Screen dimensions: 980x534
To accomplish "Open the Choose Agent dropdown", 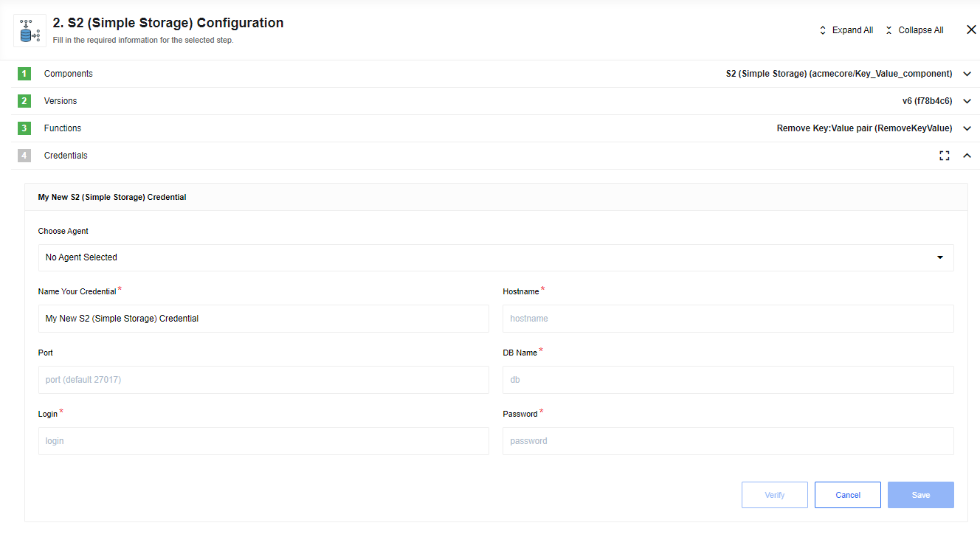I will point(495,257).
